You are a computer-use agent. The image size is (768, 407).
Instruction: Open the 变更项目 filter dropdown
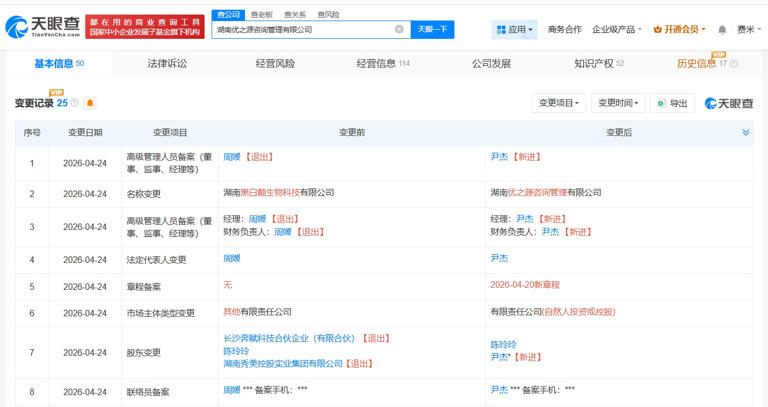(x=558, y=103)
